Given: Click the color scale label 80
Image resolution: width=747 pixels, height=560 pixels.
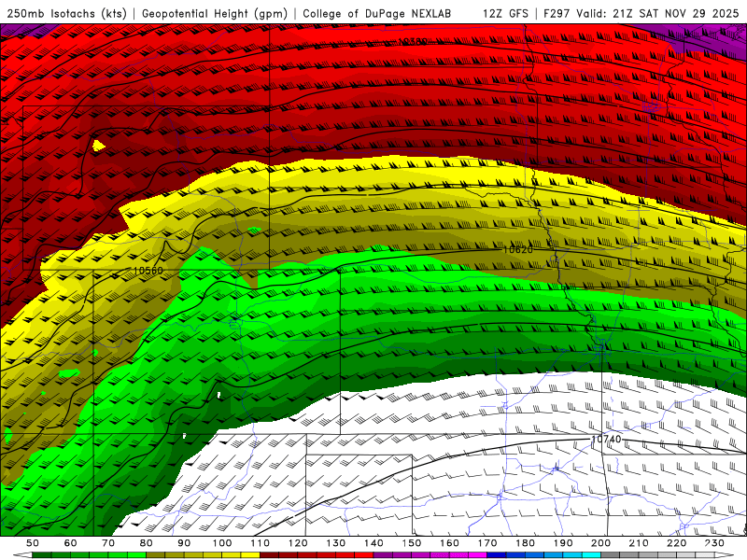Looking at the screenshot, I should tap(147, 543).
